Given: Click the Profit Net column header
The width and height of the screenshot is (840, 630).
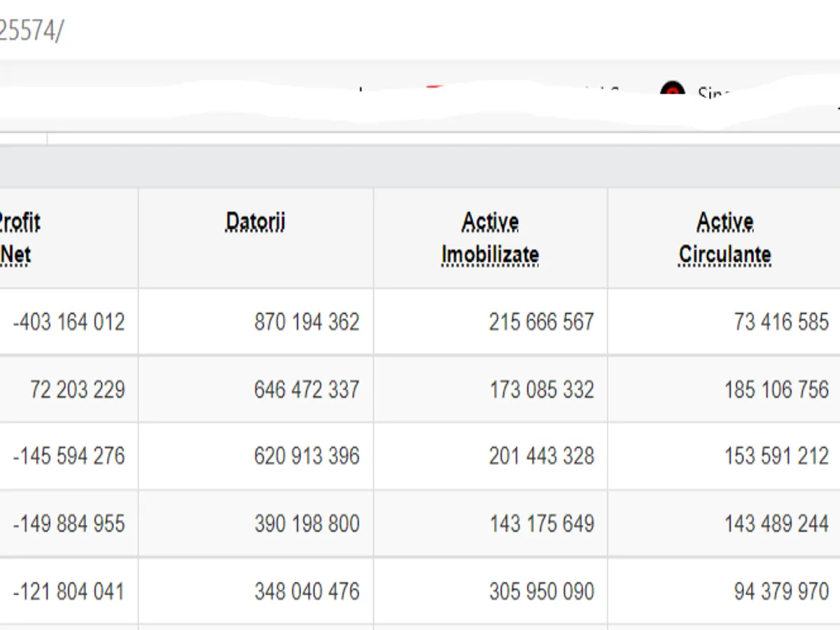Looking at the screenshot, I should (x=17, y=238).
